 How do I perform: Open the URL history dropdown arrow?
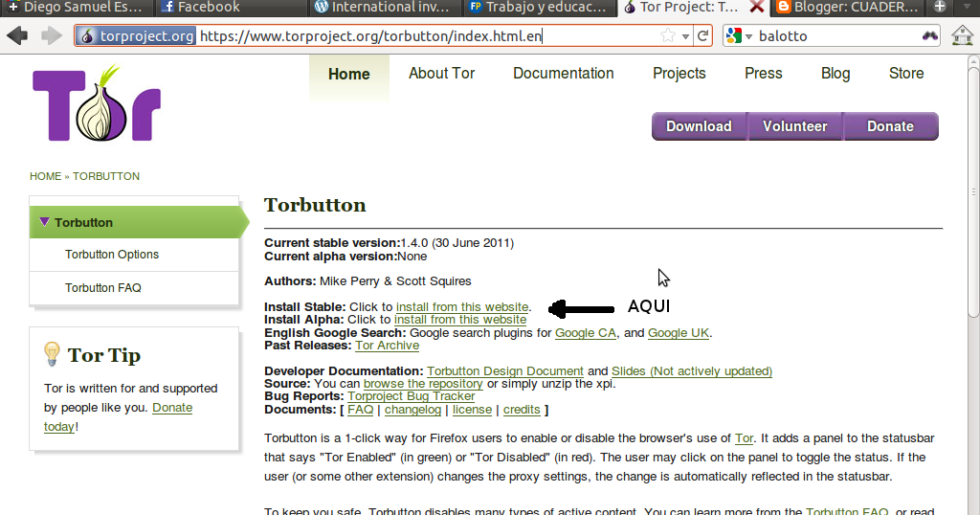(x=685, y=36)
